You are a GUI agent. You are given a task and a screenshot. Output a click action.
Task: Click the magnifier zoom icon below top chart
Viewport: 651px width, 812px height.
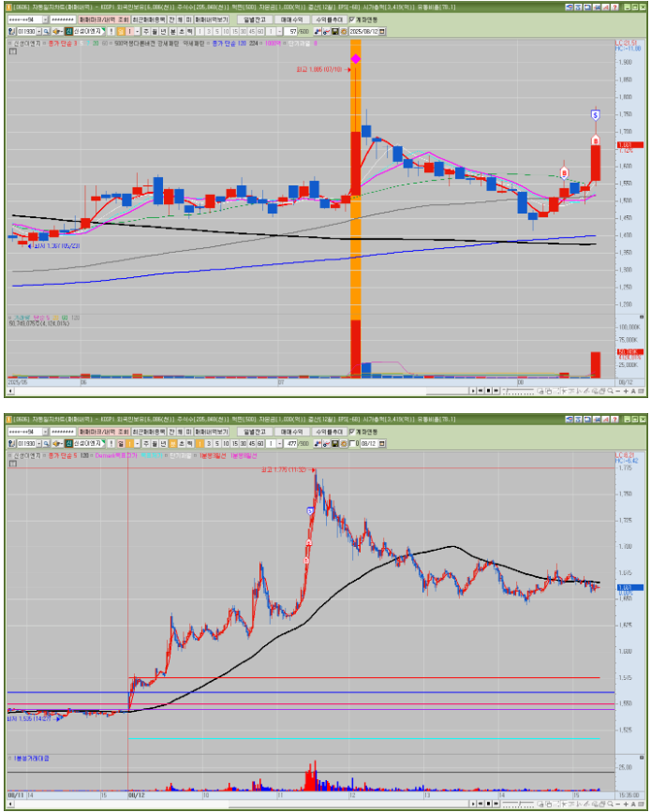tap(610, 391)
